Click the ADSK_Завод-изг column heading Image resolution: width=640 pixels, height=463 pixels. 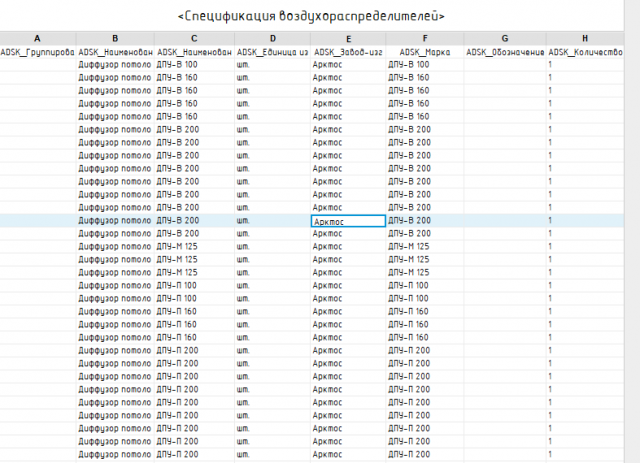348,51
